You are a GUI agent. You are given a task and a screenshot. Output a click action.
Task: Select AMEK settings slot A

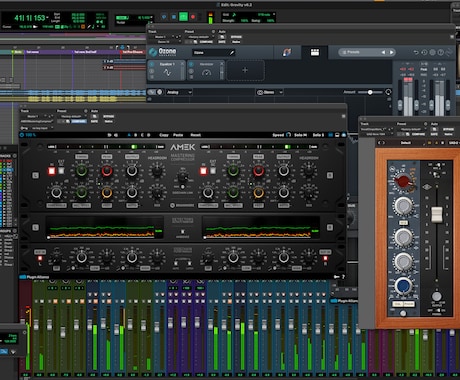pyautogui.click(x=129, y=135)
